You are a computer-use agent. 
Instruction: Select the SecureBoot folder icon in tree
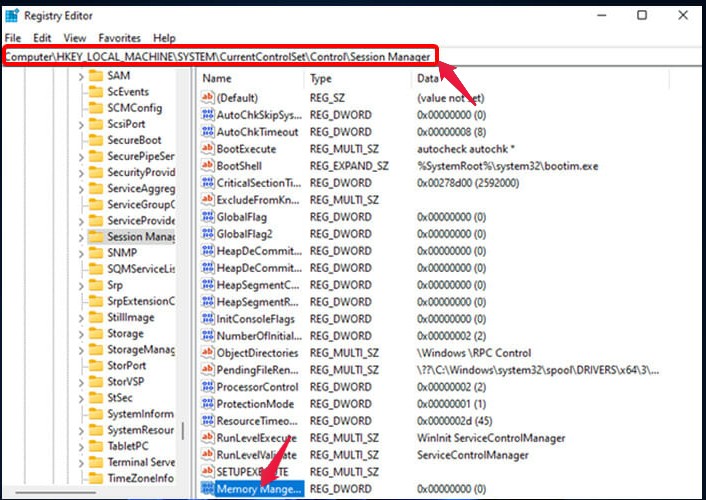[96, 140]
